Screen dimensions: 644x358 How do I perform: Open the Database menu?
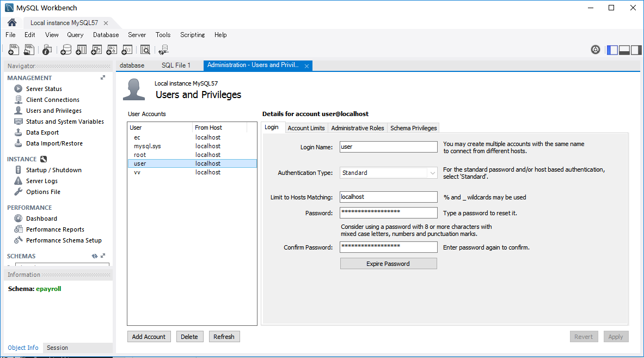[106, 35]
